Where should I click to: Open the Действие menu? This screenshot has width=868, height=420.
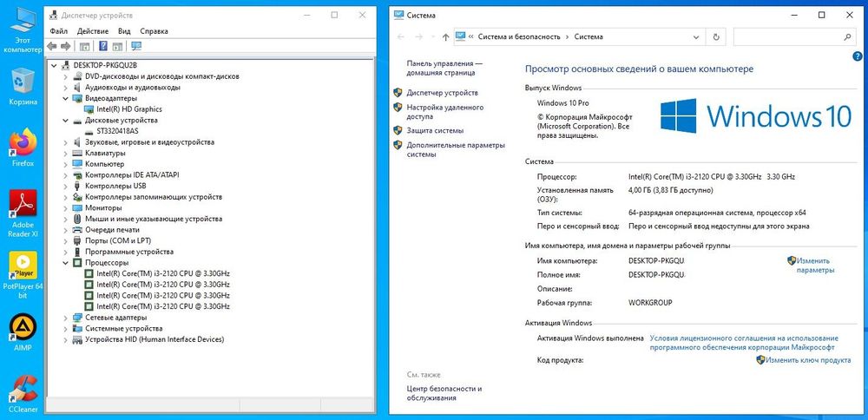93,31
